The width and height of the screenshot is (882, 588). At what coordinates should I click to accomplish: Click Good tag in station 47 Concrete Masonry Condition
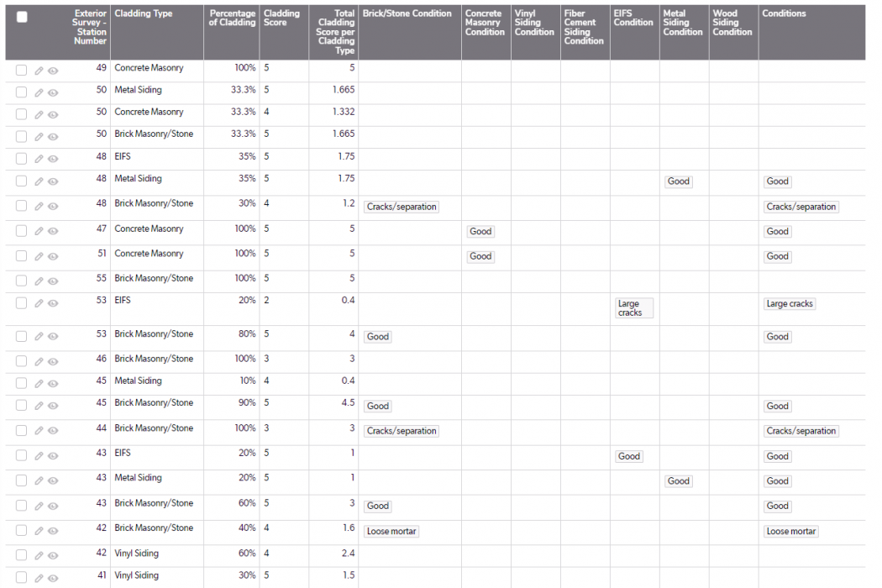click(x=480, y=232)
